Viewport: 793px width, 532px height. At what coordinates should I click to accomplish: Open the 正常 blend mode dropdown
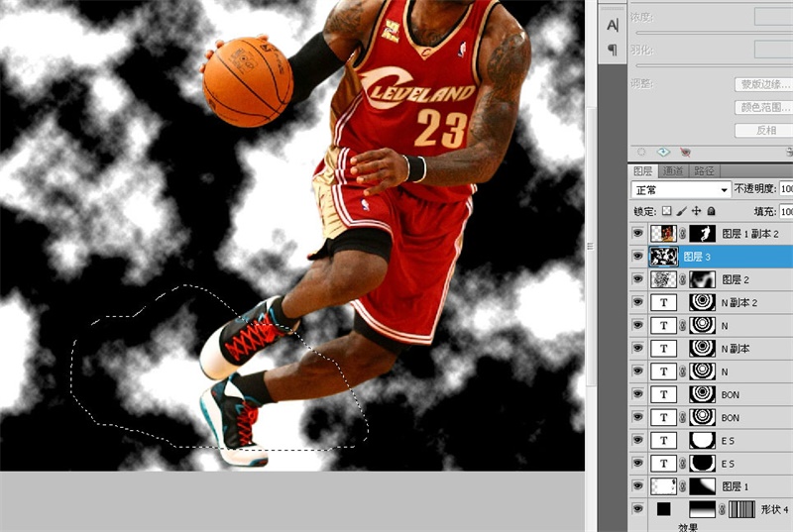680,188
